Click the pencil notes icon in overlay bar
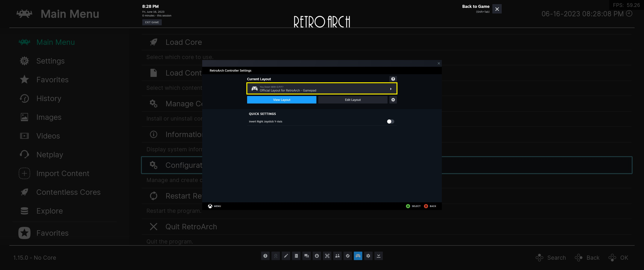The image size is (644, 270). click(x=286, y=256)
